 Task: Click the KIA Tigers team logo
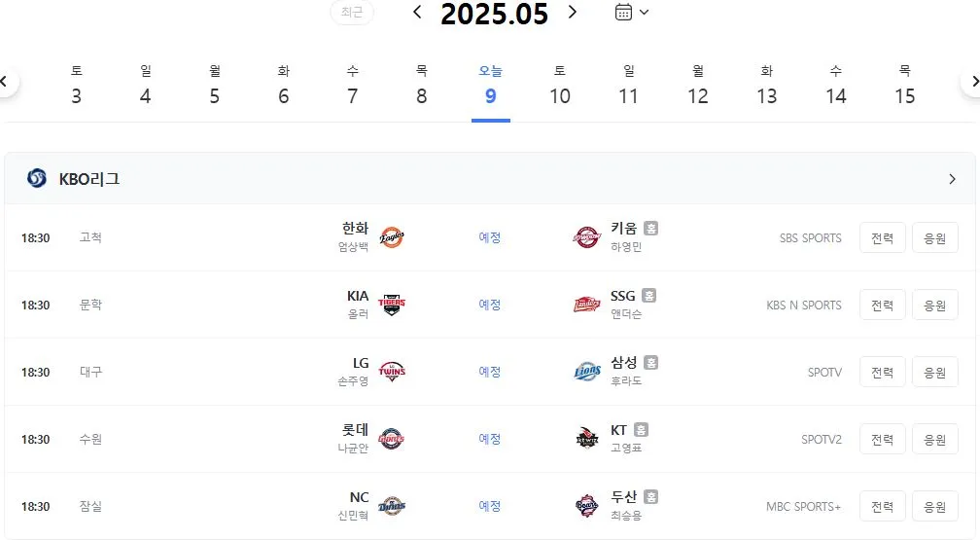pos(392,305)
